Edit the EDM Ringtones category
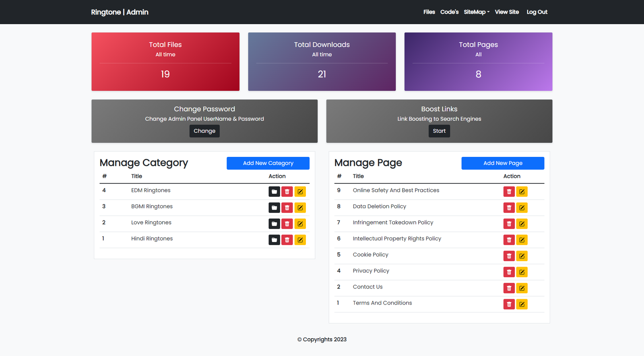Viewport: 644px width, 356px height. [x=300, y=191]
